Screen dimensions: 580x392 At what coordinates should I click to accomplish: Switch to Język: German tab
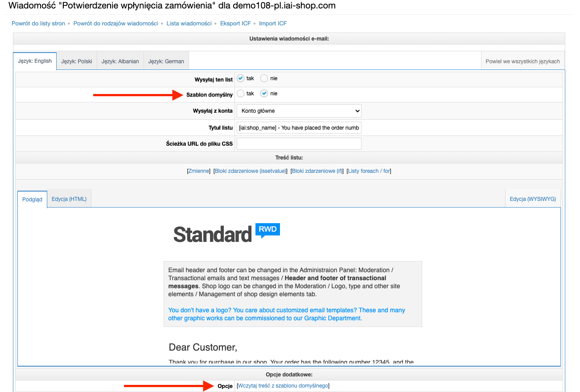coord(166,61)
